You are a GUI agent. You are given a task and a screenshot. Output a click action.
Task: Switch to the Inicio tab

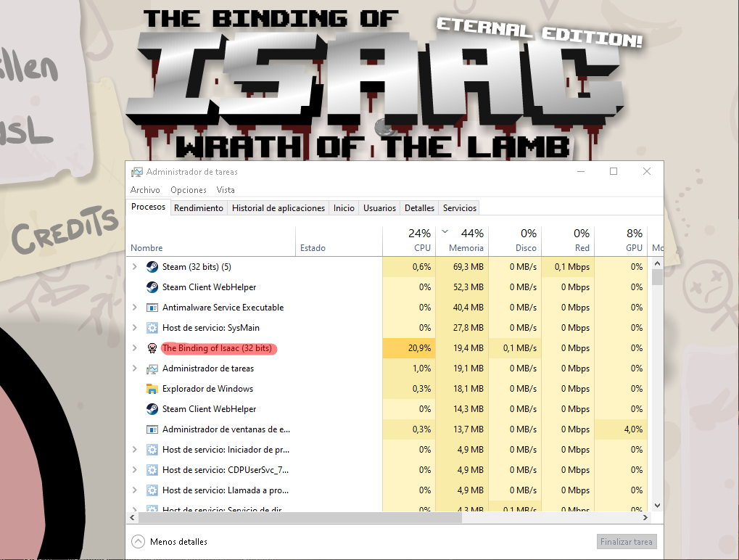point(344,208)
